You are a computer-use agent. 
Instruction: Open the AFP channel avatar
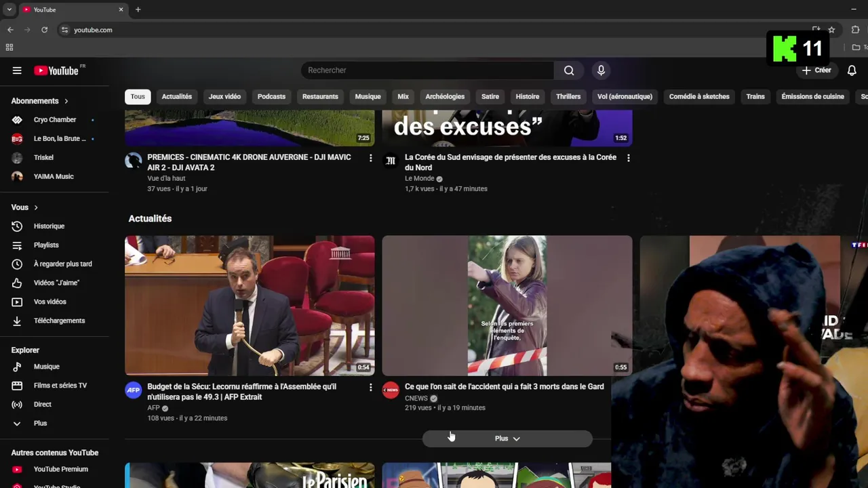coord(134,390)
